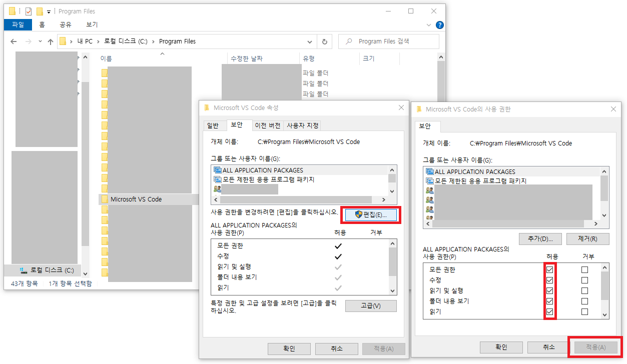Click 취소 in permissions dialog
627x364 pixels.
click(x=548, y=347)
